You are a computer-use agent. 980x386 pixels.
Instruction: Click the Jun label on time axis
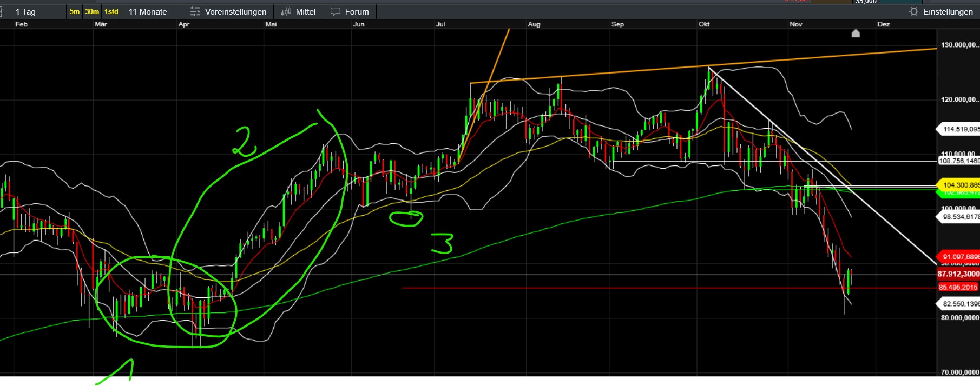coord(359,24)
